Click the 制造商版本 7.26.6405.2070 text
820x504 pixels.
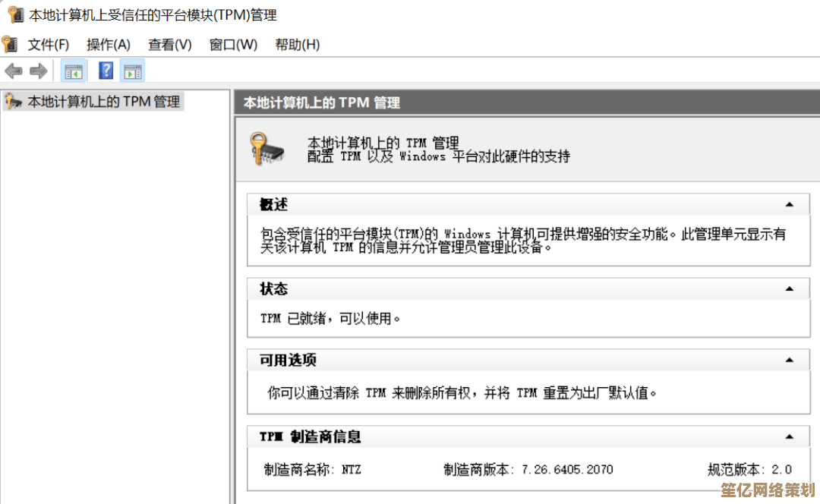pyautogui.click(x=528, y=470)
